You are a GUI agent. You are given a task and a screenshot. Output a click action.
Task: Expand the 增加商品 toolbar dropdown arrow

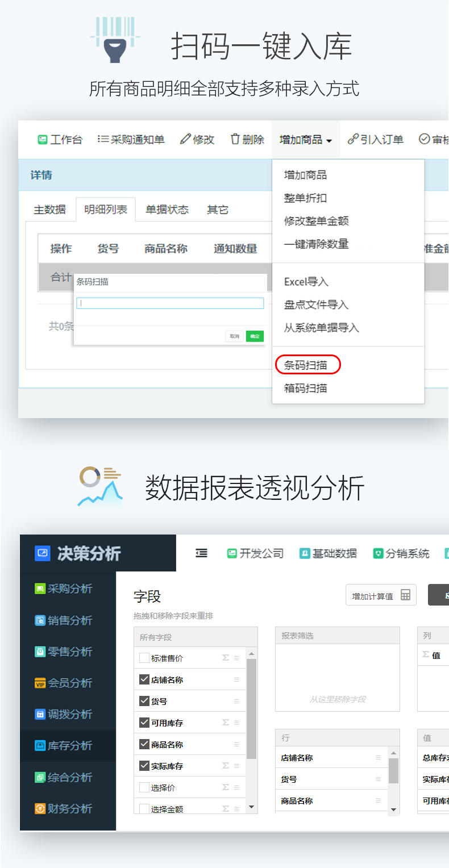(330, 140)
